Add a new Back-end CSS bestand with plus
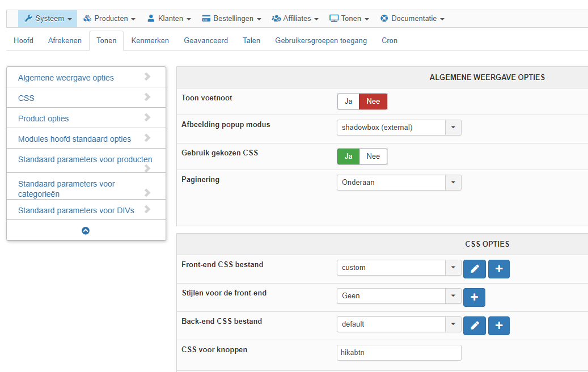The width and height of the screenshot is (588, 372). click(x=499, y=325)
